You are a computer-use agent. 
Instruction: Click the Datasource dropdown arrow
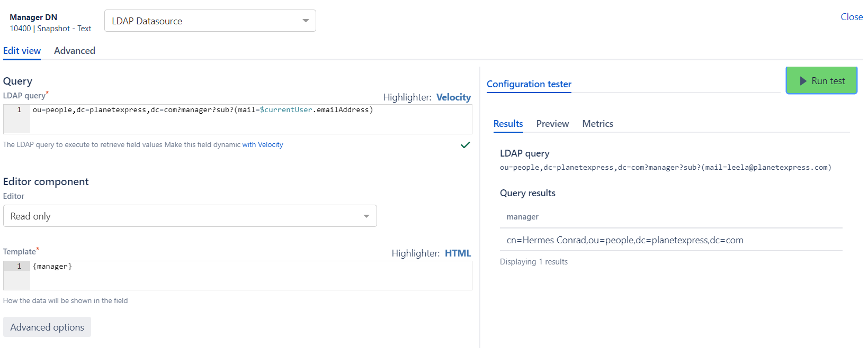click(x=306, y=21)
